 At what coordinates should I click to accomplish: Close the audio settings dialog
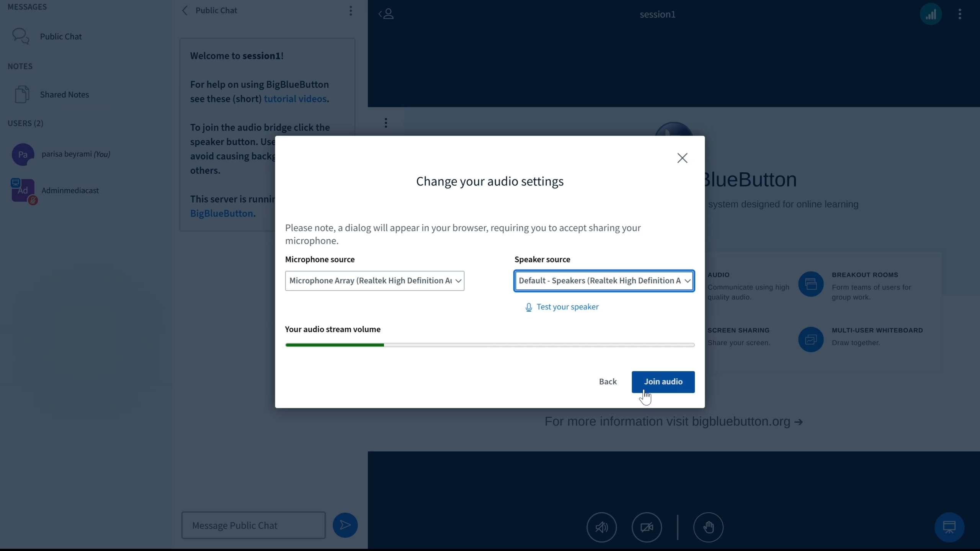(682, 158)
